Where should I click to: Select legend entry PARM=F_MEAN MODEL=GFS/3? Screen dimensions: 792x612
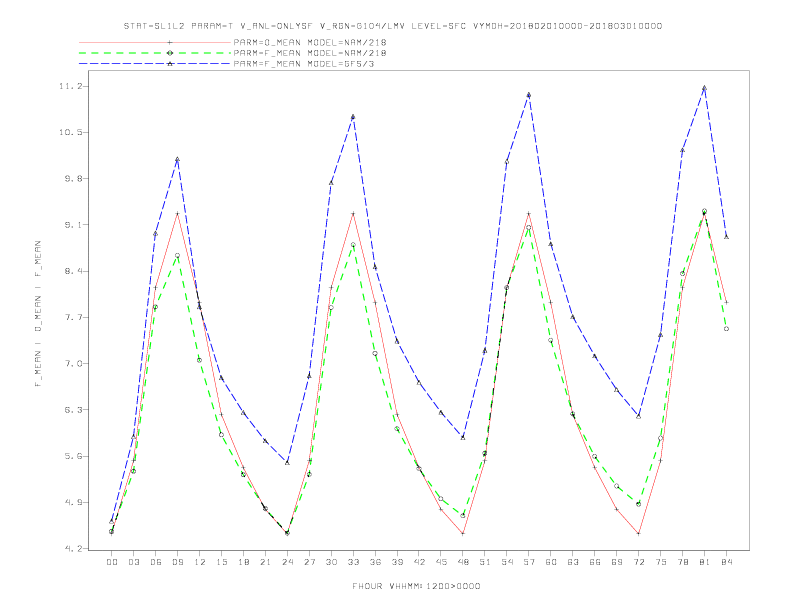(x=304, y=64)
